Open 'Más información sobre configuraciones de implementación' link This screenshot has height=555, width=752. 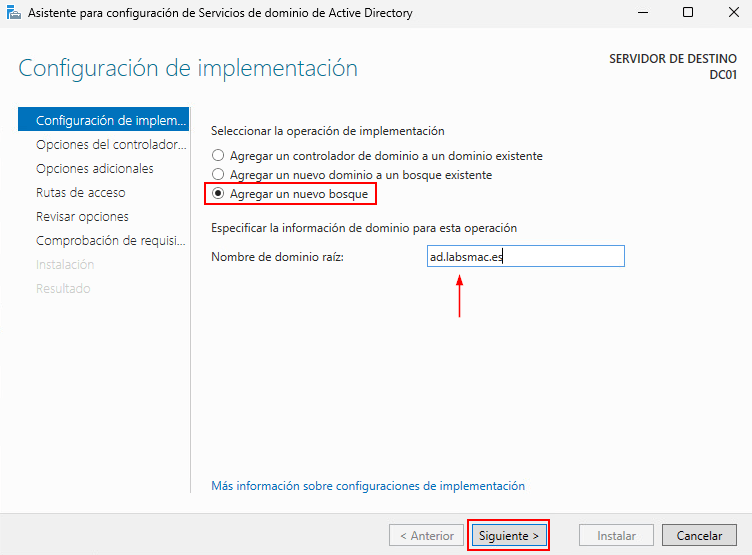367,486
